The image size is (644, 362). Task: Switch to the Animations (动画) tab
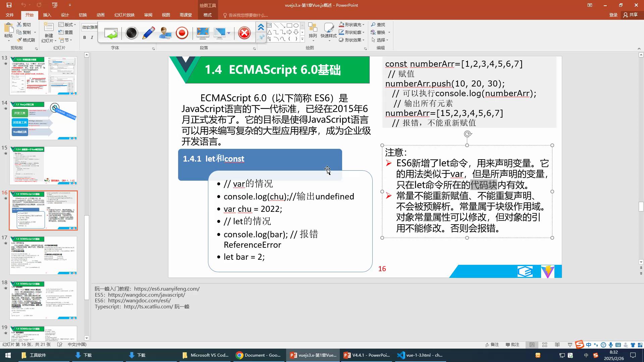point(100,15)
